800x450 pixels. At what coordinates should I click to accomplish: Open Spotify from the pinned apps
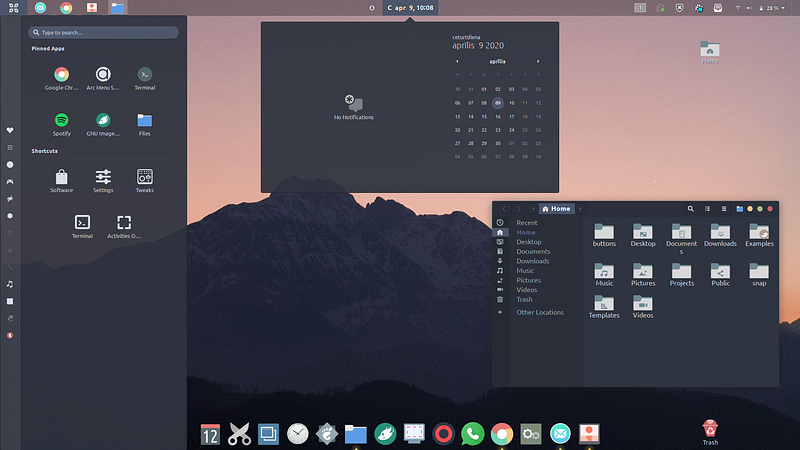coord(61,120)
